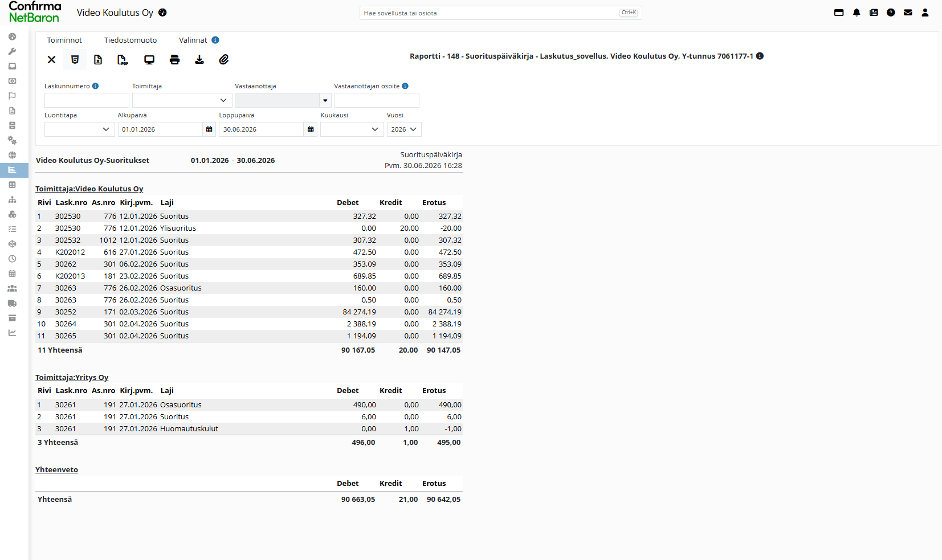This screenshot has width=942, height=560.
Task: Download the report with download icon
Action: [x=199, y=60]
